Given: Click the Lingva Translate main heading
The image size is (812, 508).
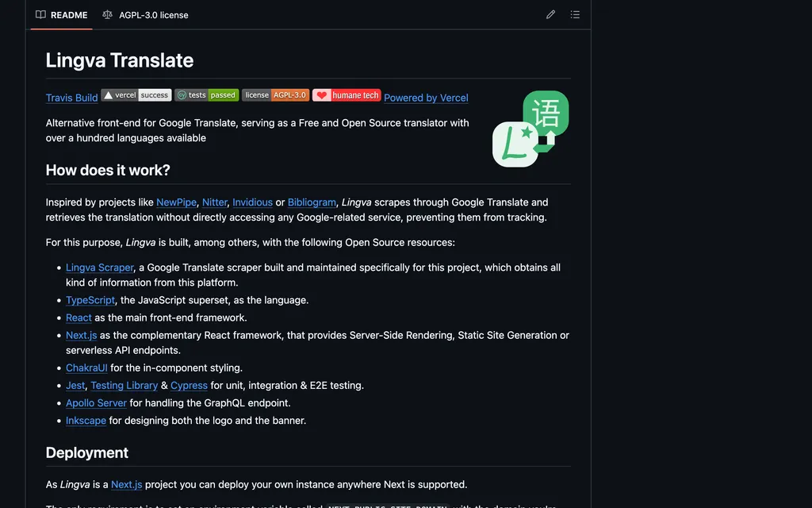Looking at the screenshot, I should [x=120, y=60].
